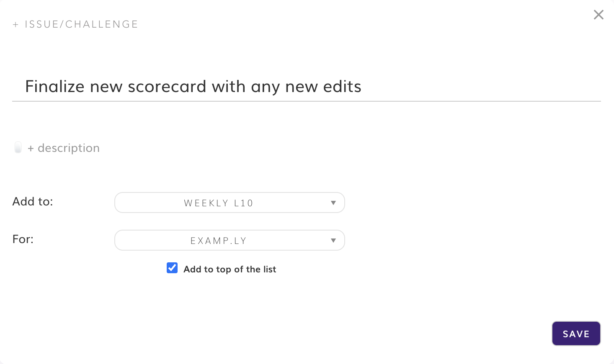614x364 pixels.
Task: Close the Issue/Challenge dialog with the X
Action: click(x=599, y=15)
